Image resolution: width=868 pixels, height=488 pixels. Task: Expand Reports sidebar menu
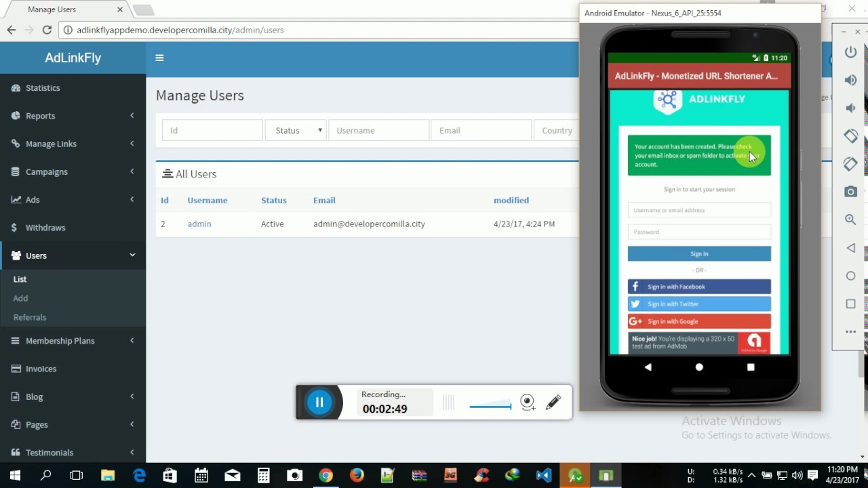click(x=73, y=116)
